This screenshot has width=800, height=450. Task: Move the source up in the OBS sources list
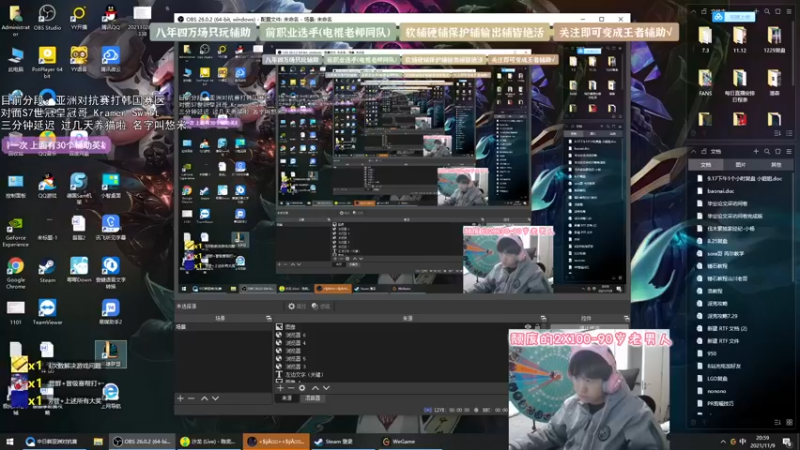point(315,388)
